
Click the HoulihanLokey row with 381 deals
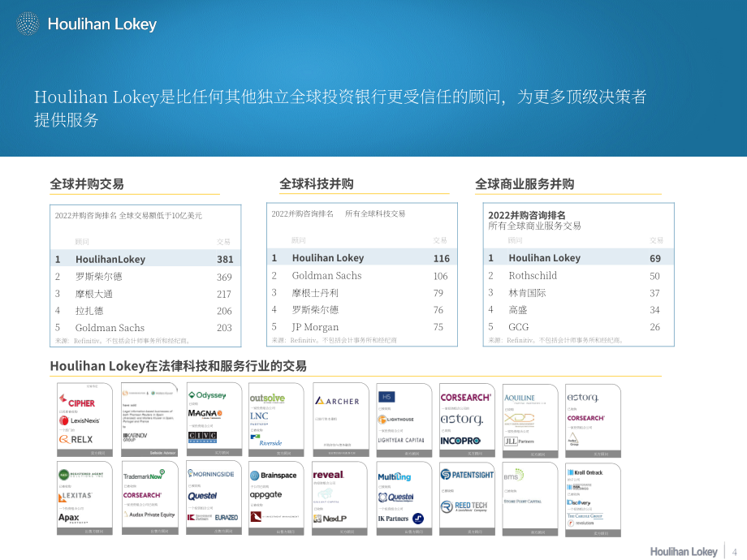point(145,259)
